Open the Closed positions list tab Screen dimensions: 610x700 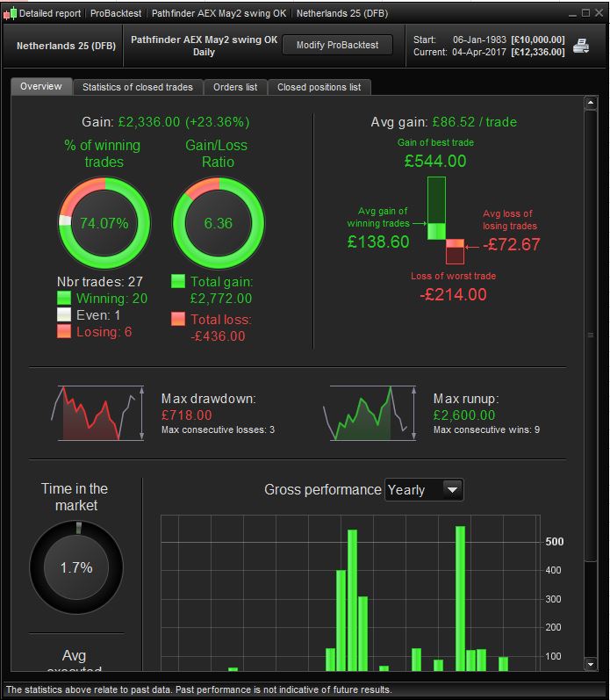319,87
